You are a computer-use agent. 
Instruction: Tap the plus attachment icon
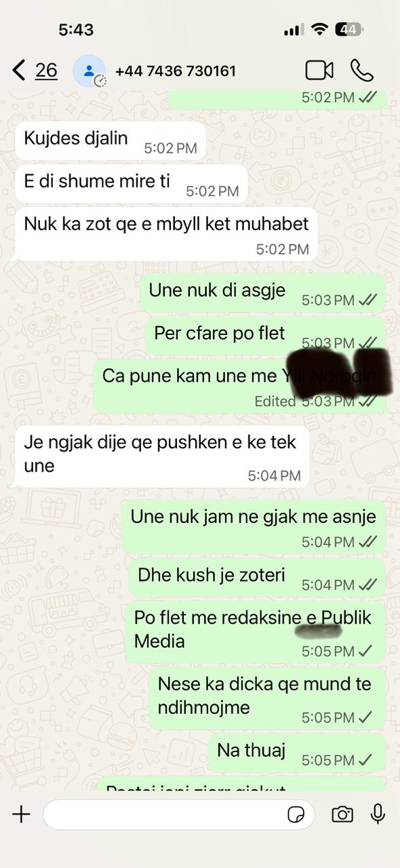[x=21, y=814]
